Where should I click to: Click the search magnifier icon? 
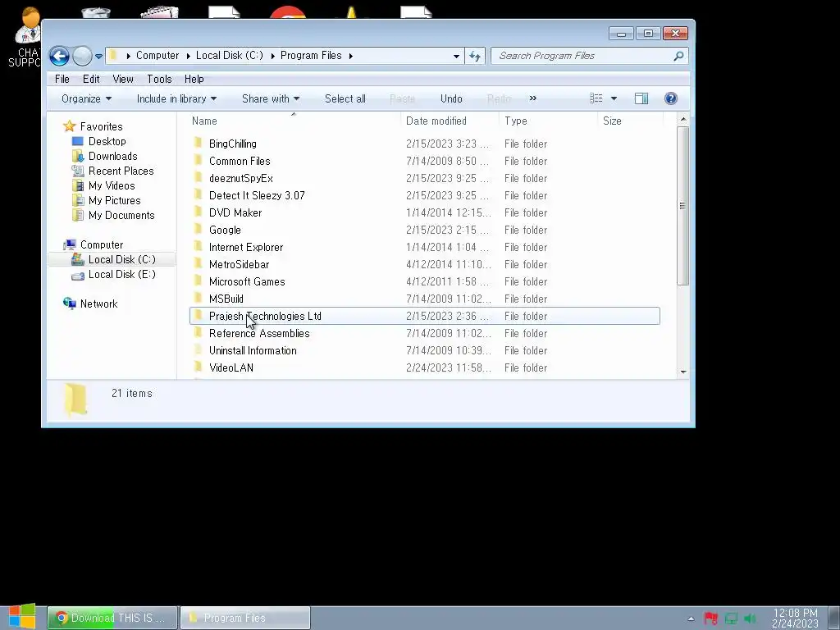tap(678, 56)
